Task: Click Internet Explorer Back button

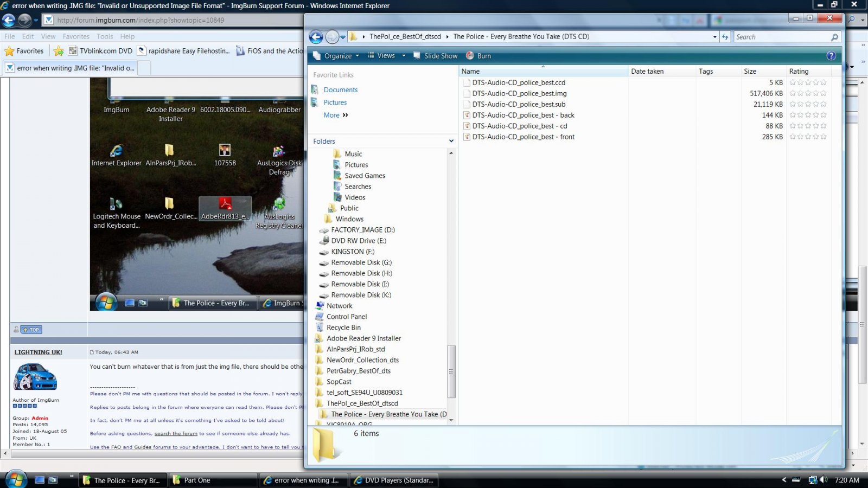Action: [x=9, y=21]
